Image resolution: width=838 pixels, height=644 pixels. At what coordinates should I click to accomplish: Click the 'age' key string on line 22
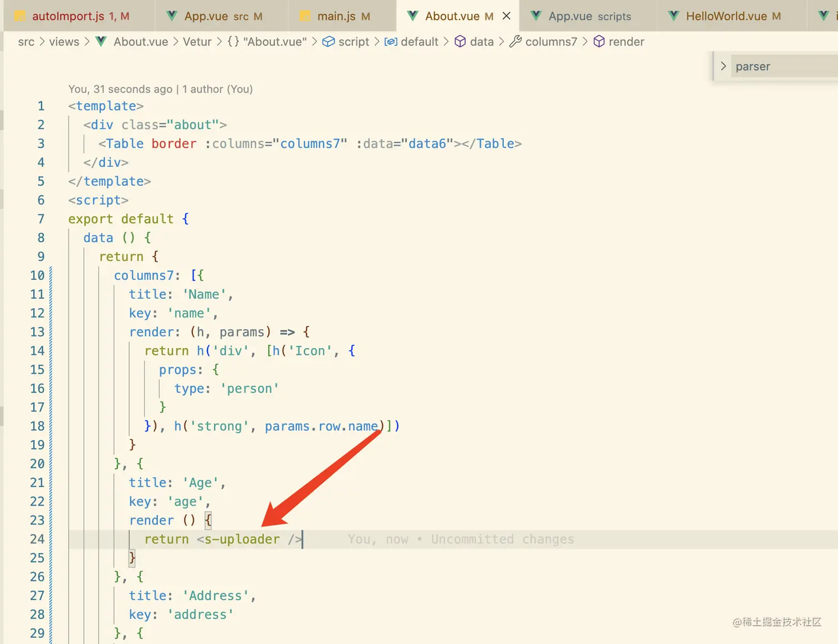coord(185,502)
